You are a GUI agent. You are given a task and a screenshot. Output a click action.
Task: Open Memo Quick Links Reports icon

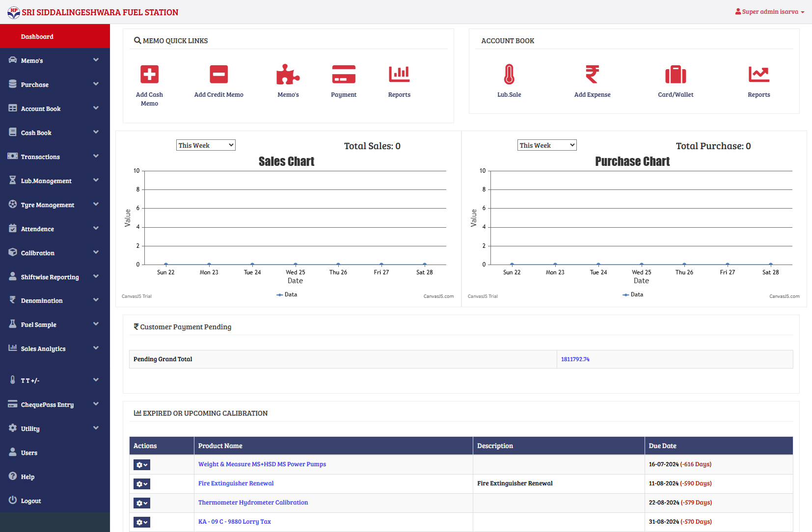click(x=399, y=75)
